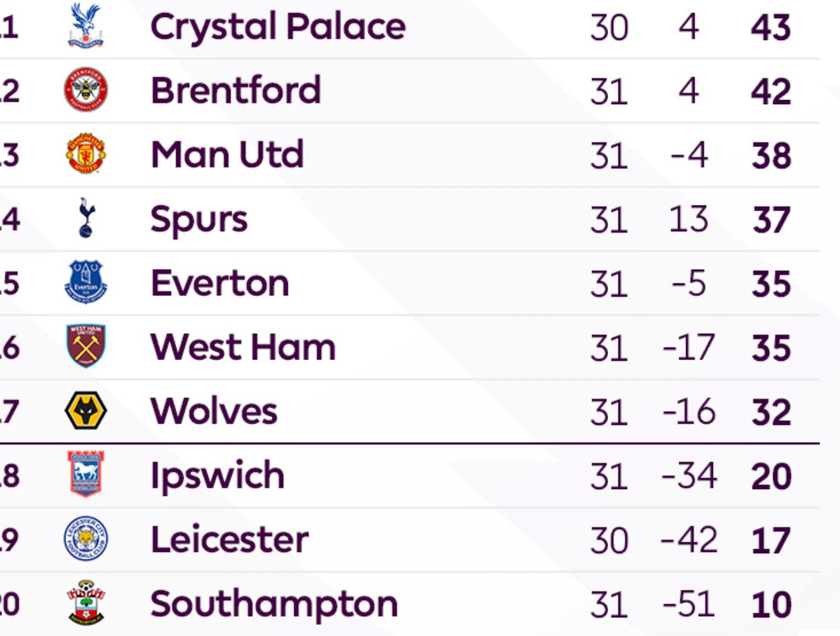Select the Wolves wolf-head logo
This screenshot has width=840, height=636.
coord(86,410)
